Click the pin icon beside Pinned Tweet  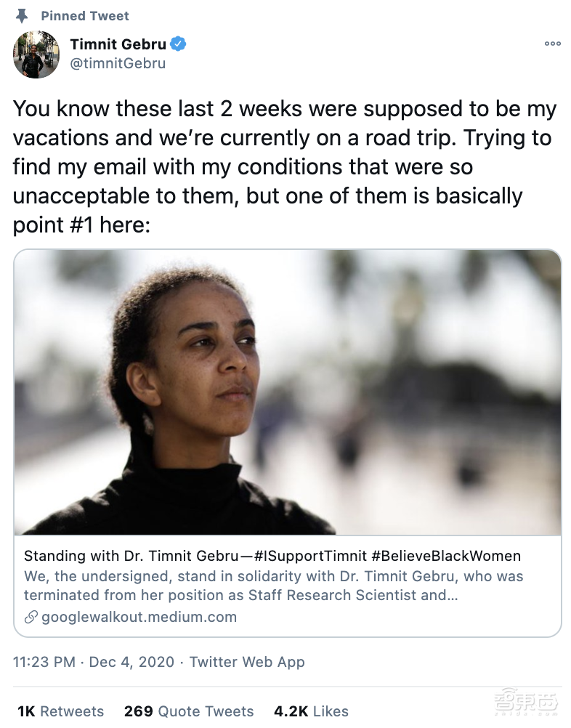click(22, 15)
